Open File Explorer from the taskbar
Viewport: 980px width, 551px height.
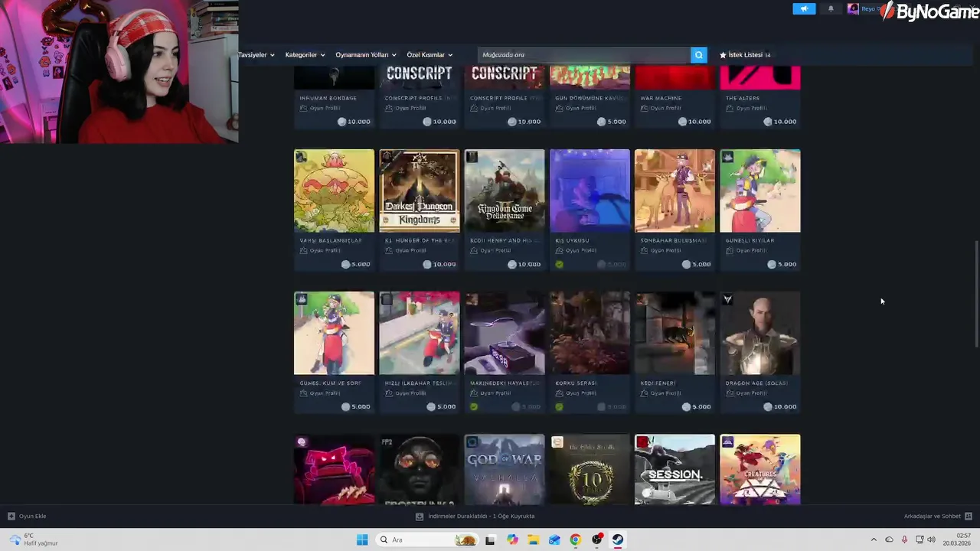coord(533,540)
